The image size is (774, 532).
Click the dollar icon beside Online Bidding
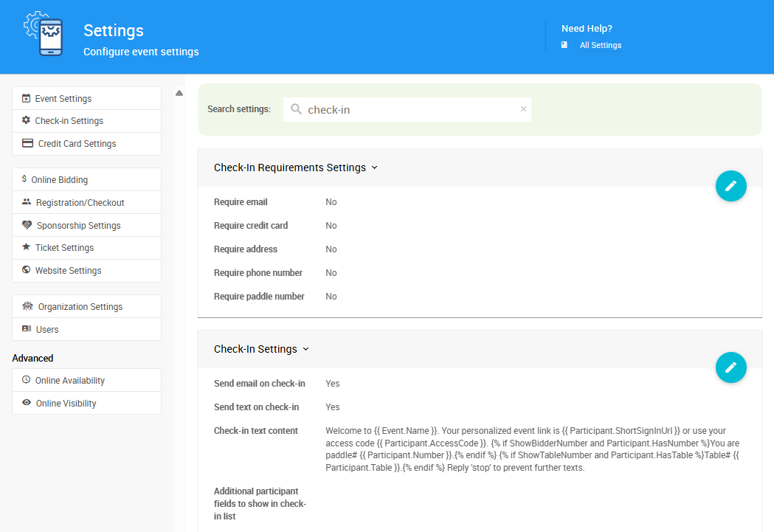tap(24, 179)
